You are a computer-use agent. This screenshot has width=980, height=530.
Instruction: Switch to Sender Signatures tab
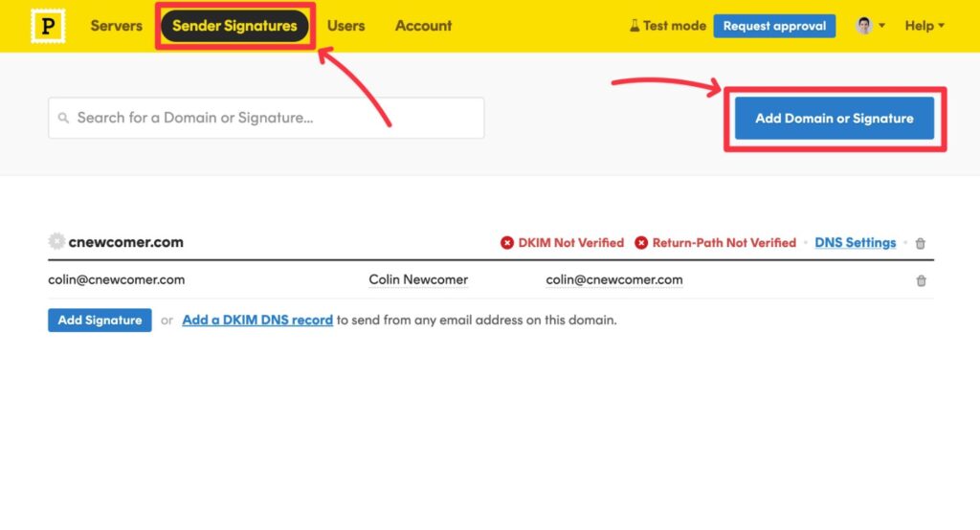[x=234, y=26]
